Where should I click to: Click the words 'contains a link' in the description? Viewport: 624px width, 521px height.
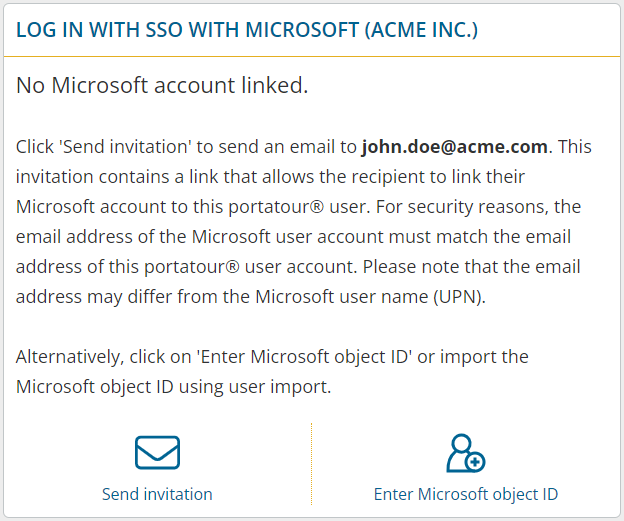143,177
